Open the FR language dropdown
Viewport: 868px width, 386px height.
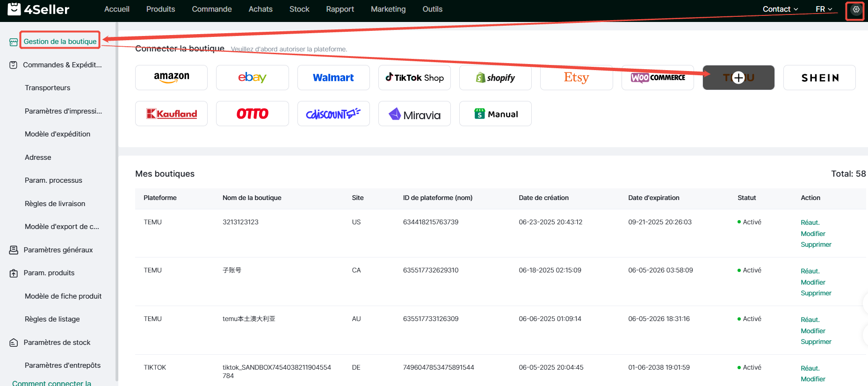[824, 9]
